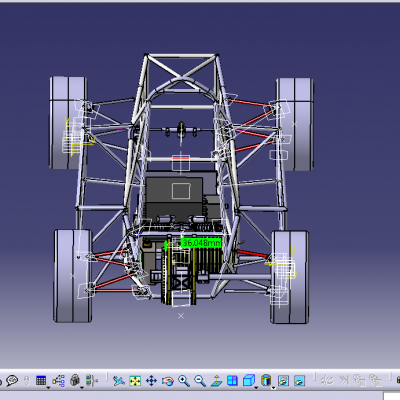Expand the design table icon dropdown arrow

[x=48, y=388]
